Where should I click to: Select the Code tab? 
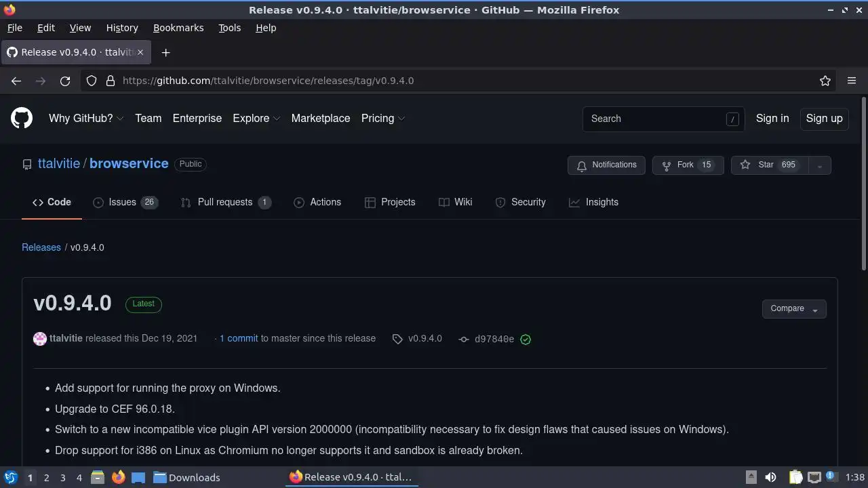(52, 202)
